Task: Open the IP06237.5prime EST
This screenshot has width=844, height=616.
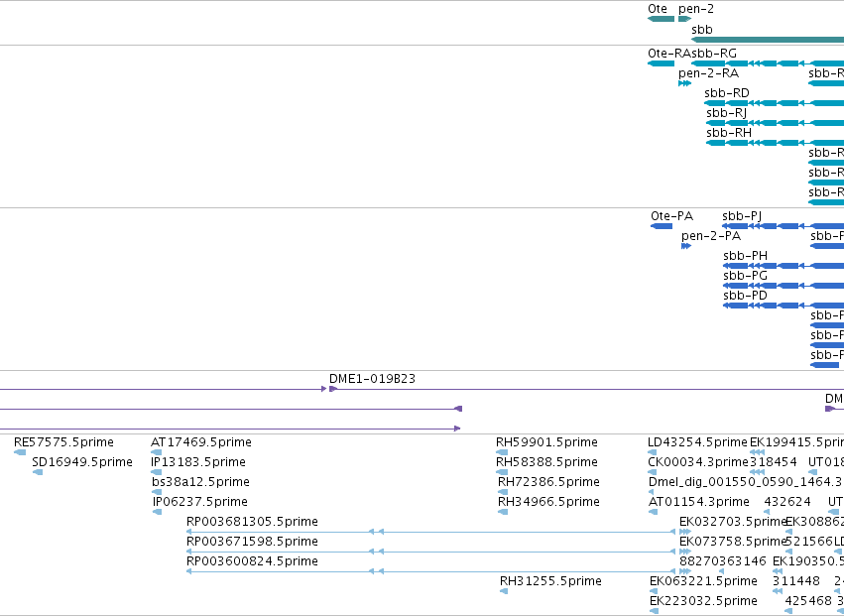Action: 200,502
